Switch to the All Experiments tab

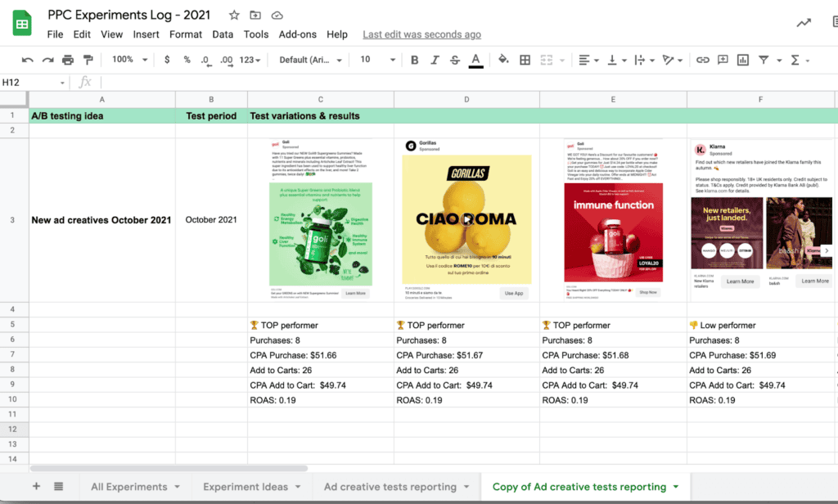pyautogui.click(x=135, y=487)
